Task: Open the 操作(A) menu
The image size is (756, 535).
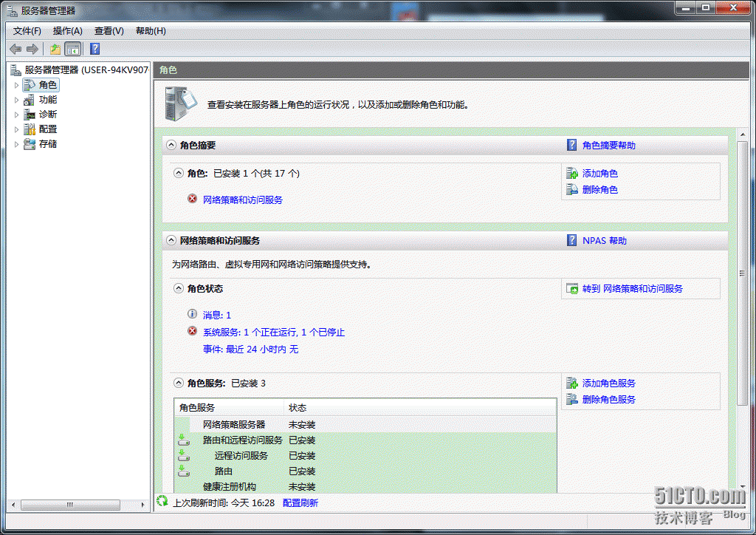Action: pos(67,31)
